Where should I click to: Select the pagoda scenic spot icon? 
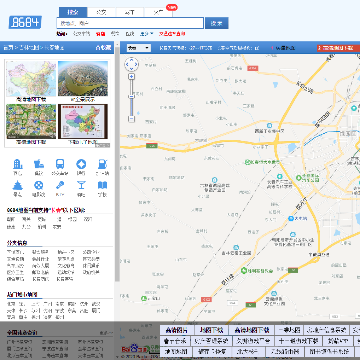click(x=17, y=185)
